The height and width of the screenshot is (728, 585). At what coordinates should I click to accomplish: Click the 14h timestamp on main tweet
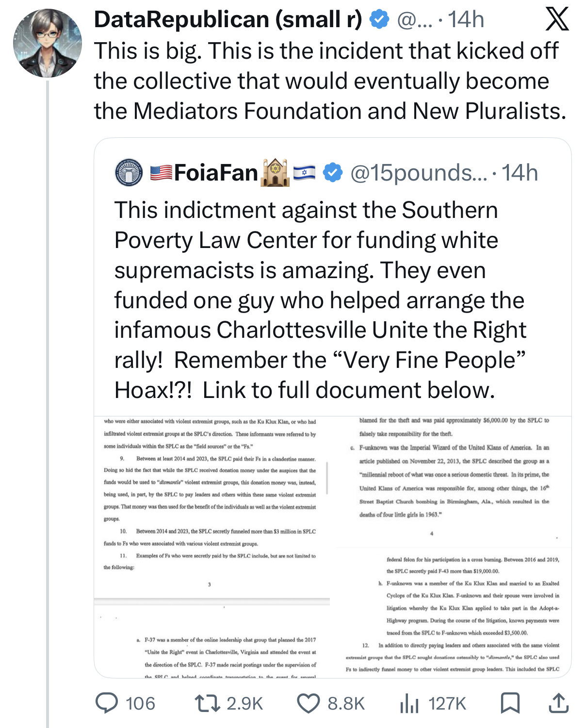pyautogui.click(x=466, y=19)
